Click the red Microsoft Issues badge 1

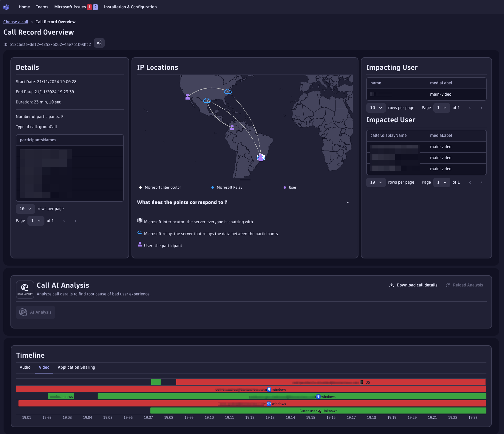tap(89, 7)
